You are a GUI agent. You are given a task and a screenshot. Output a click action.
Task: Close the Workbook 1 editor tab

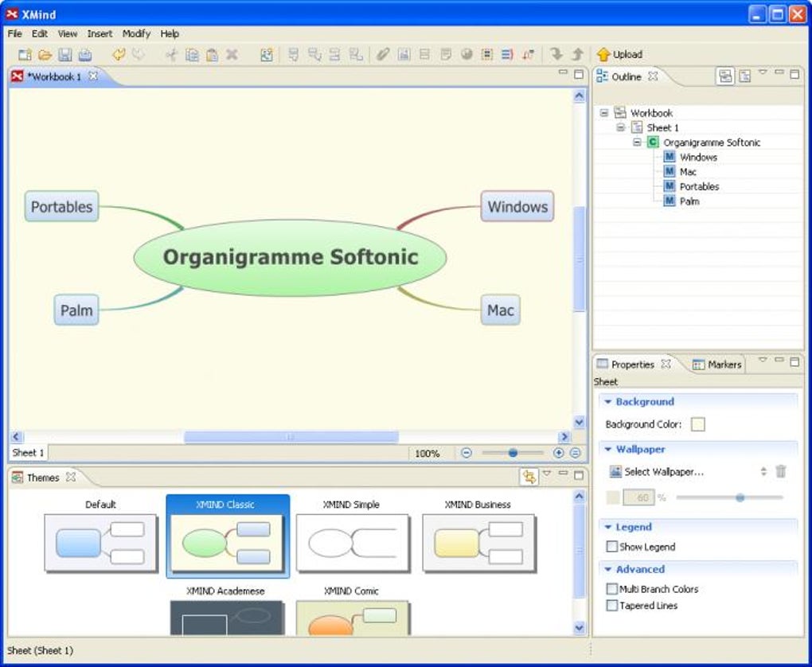tap(92, 76)
